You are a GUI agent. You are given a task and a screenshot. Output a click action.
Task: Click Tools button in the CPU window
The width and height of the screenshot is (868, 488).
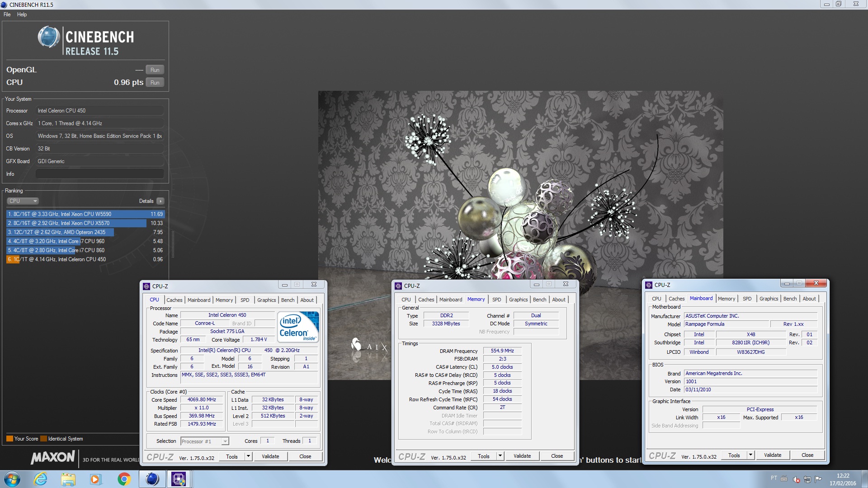pyautogui.click(x=232, y=456)
